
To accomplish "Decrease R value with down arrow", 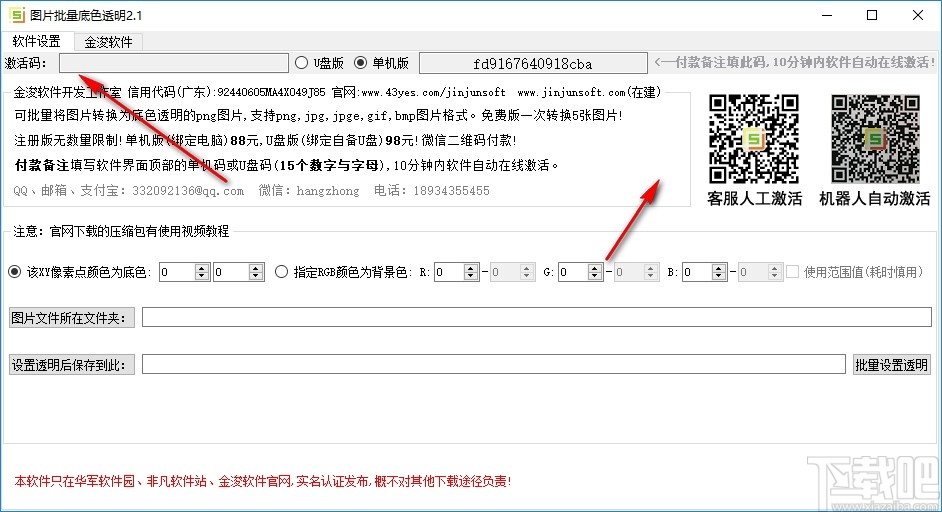I will [x=472, y=276].
